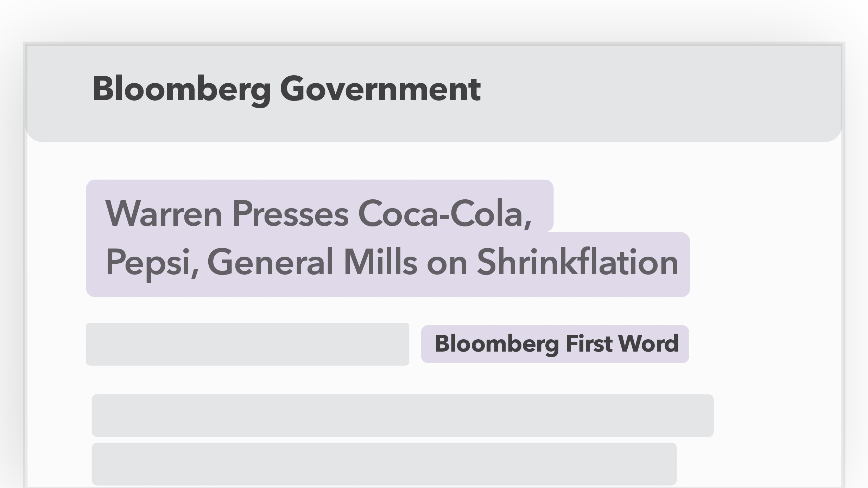Click "Bloomberg" in the header title

pyautogui.click(x=182, y=89)
